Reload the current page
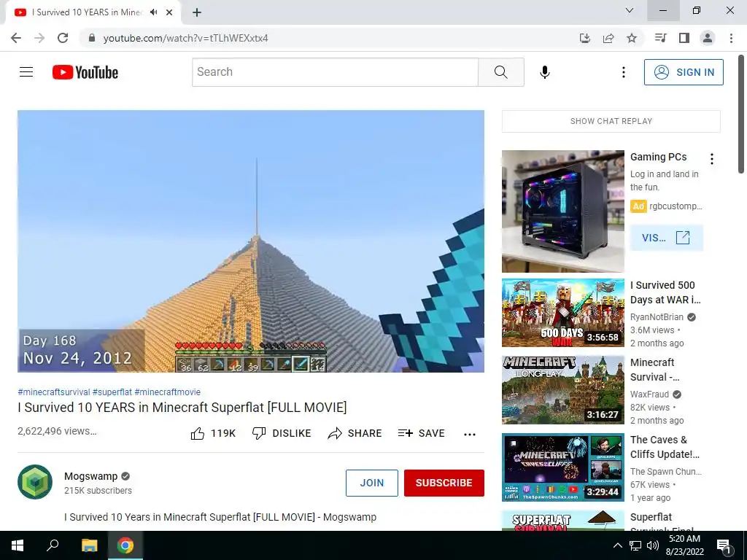 [63, 38]
